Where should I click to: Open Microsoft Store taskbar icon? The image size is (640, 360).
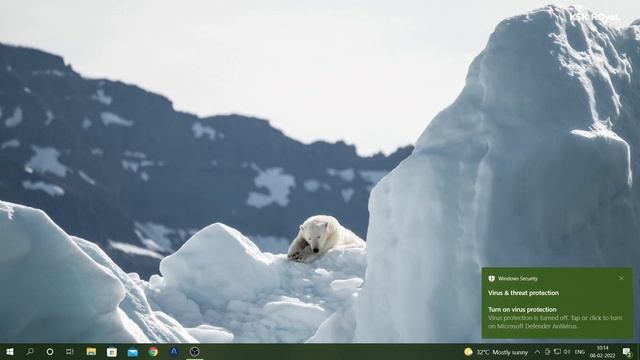point(111,352)
